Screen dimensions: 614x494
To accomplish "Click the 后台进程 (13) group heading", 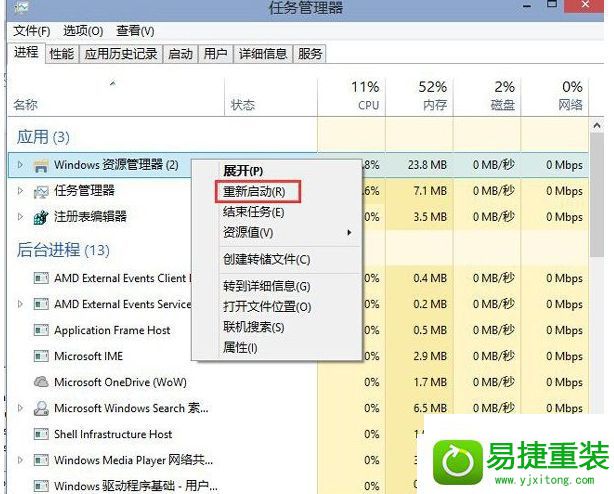I will pos(63,250).
